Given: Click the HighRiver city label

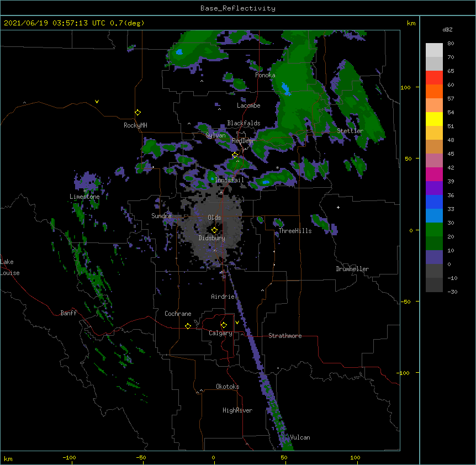Looking at the screenshot, I should pyautogui.click(x=237, y=410).
